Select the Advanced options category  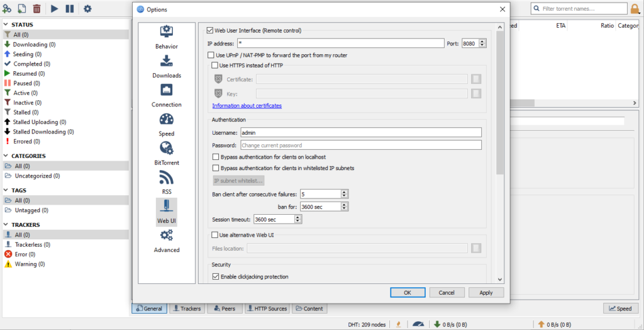(x=166, y=242)
